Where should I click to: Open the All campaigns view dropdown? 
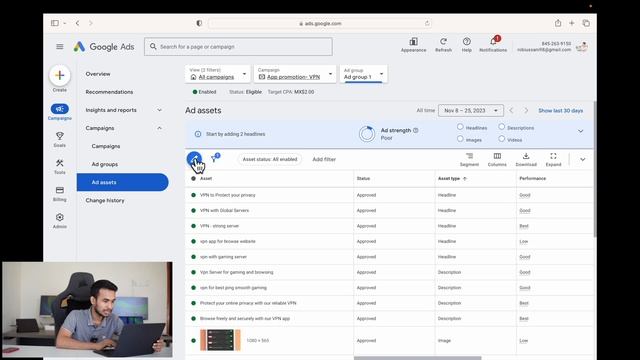click(x=218, y=74)
